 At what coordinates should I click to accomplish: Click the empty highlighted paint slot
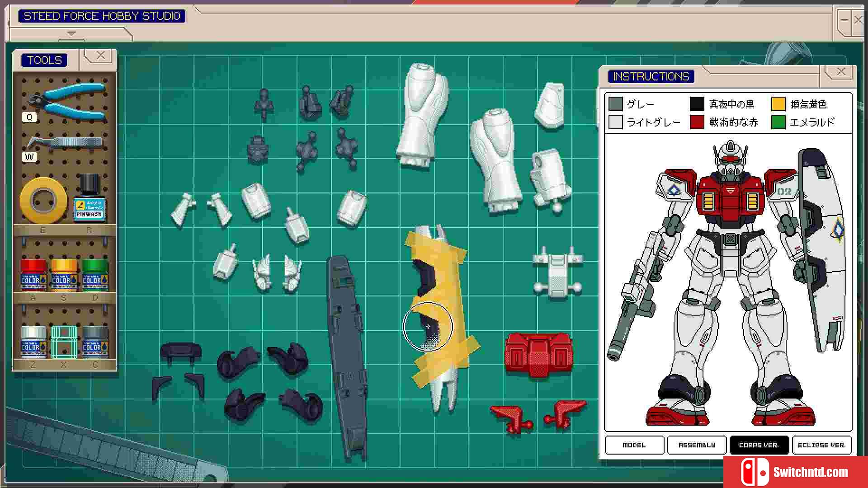coord(64,342)
